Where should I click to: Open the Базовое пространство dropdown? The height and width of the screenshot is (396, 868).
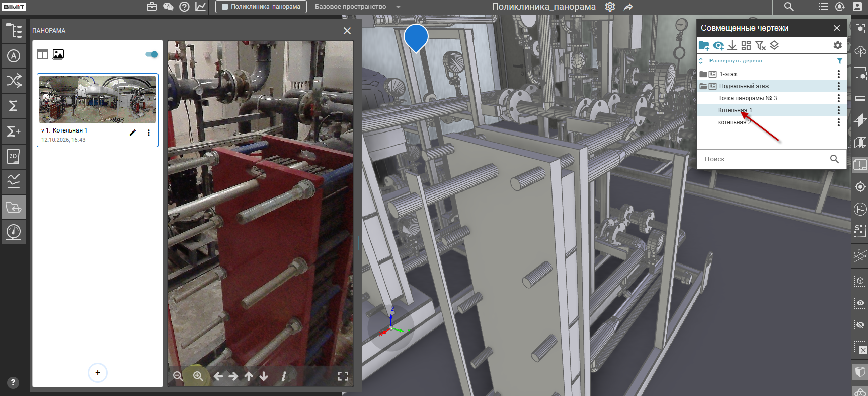click(358, 7)
